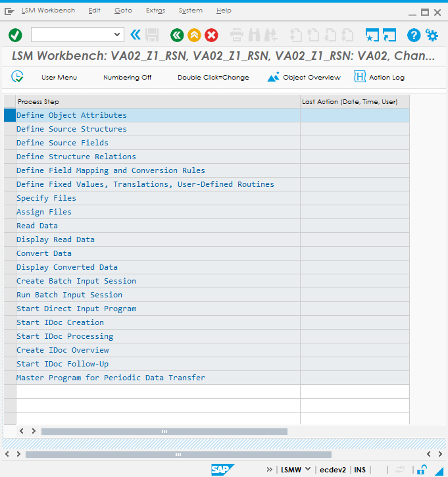Click the table horizontal scrollbar
The width and height of the screenshot is (448, 477).
[x=164, y=432]
